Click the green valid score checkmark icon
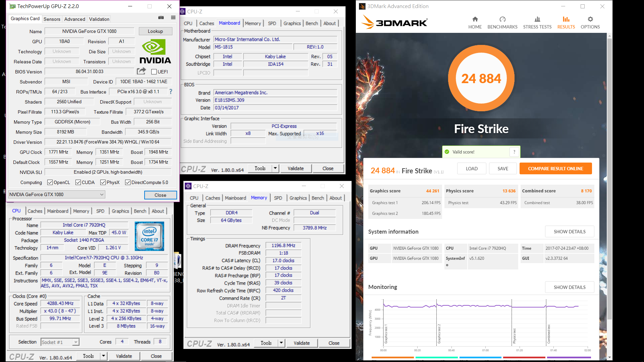644x362 pixels. (x=447, y=152)
